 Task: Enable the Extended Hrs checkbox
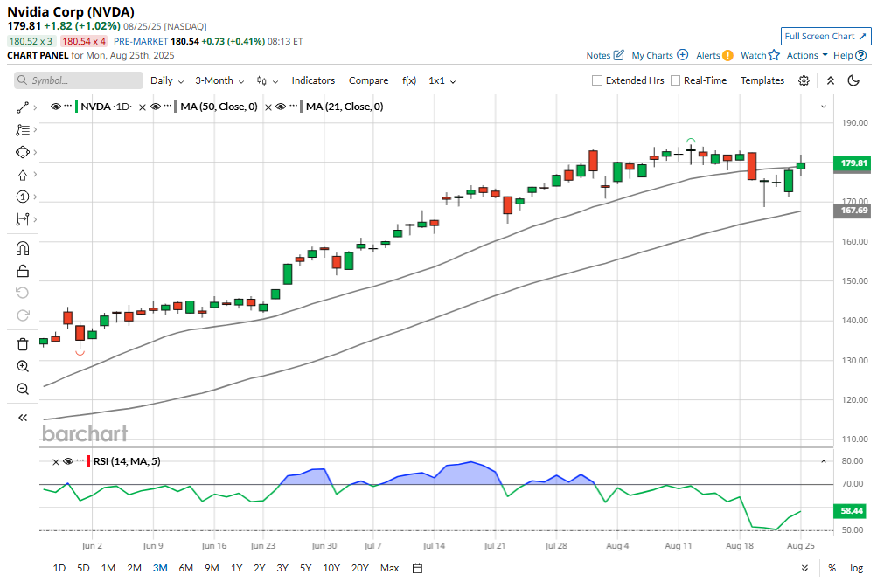(597, 80)
